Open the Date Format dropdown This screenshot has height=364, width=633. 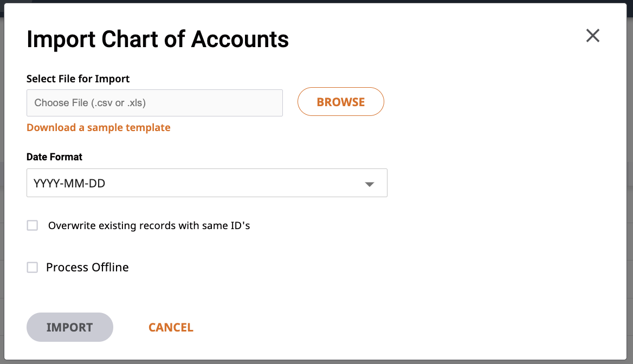coord(206,183)
